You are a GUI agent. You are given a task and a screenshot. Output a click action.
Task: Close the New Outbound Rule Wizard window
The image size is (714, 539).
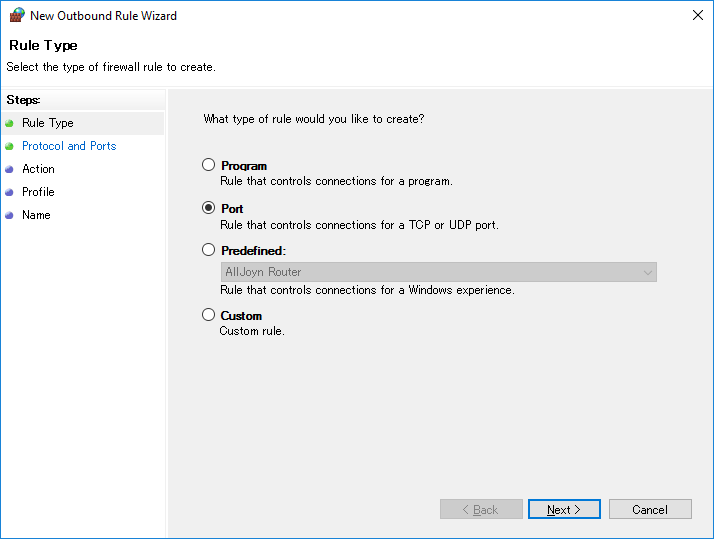pos(698,15)
